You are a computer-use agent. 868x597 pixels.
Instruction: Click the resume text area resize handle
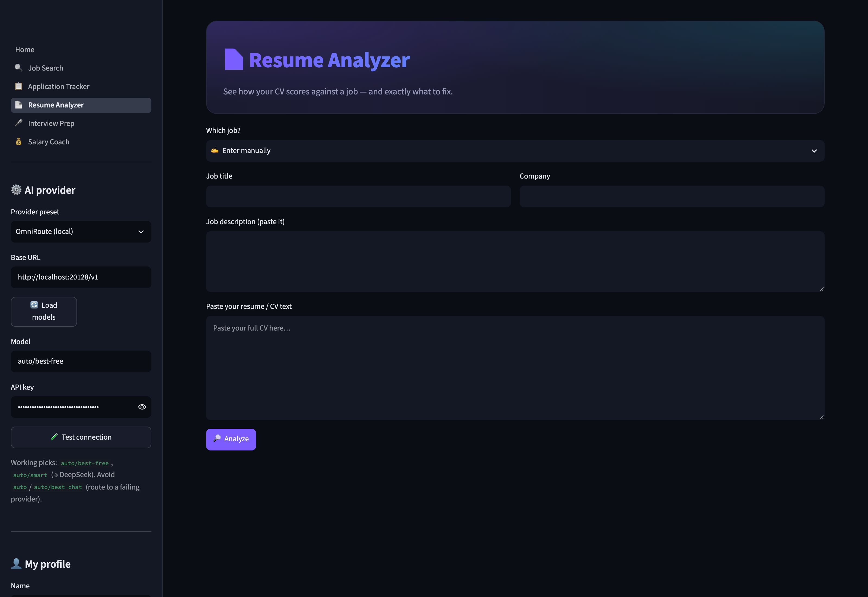(x=822, y=417)
